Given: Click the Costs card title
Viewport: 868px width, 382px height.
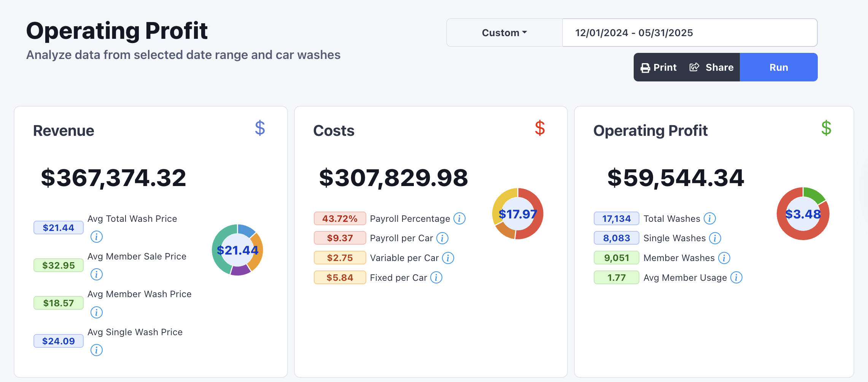Looking at the screenshot, I should click(334, 131).
